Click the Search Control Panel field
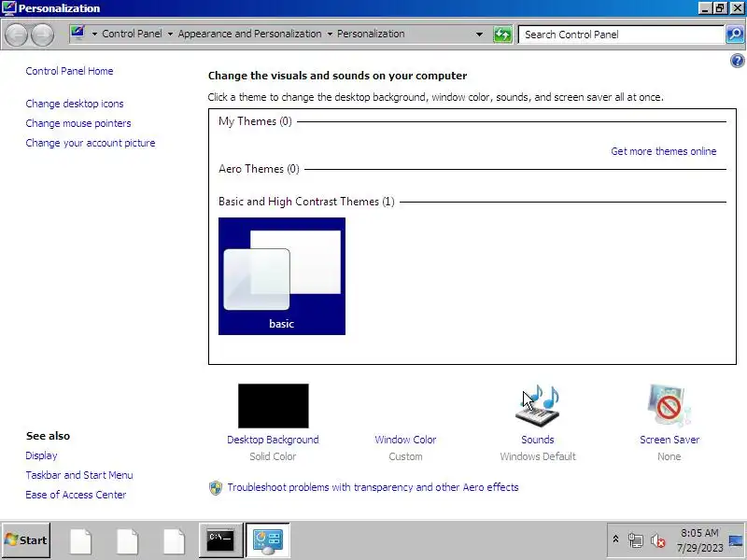 pyautogui.click(x=621, y=35)
